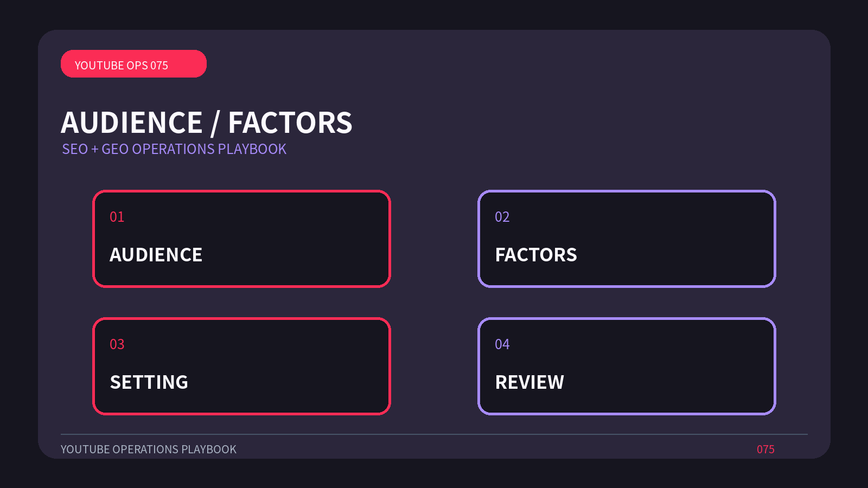Click the 075 page number in footer
Image resolution: width=868 pixels, height=488 pixels.
coord(765,450)
